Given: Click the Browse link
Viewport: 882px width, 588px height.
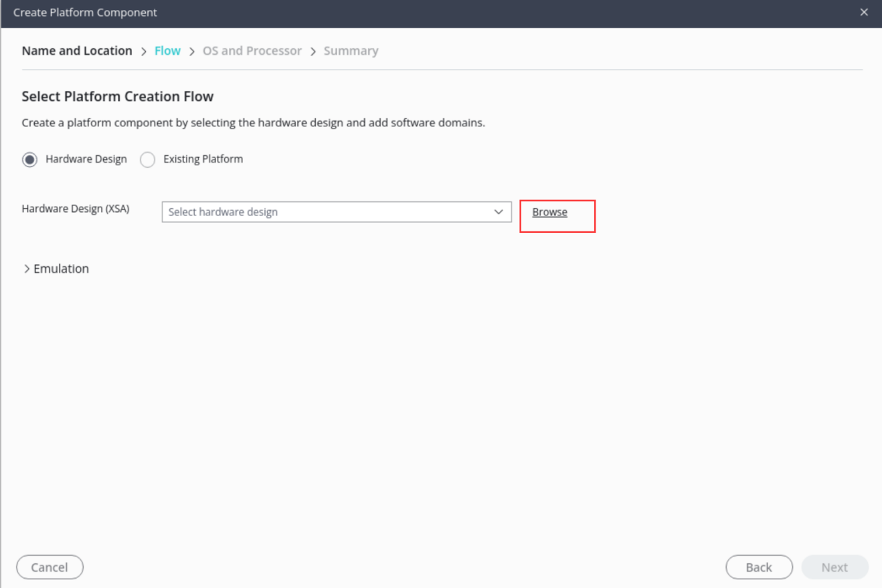Looking at the screenshot, I should tap(550, 212).
